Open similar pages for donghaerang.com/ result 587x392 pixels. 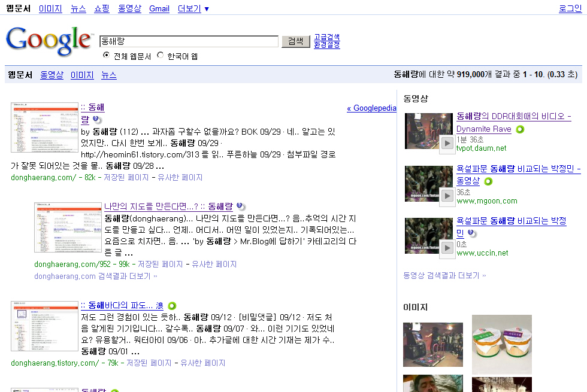[x=180, y=177]
